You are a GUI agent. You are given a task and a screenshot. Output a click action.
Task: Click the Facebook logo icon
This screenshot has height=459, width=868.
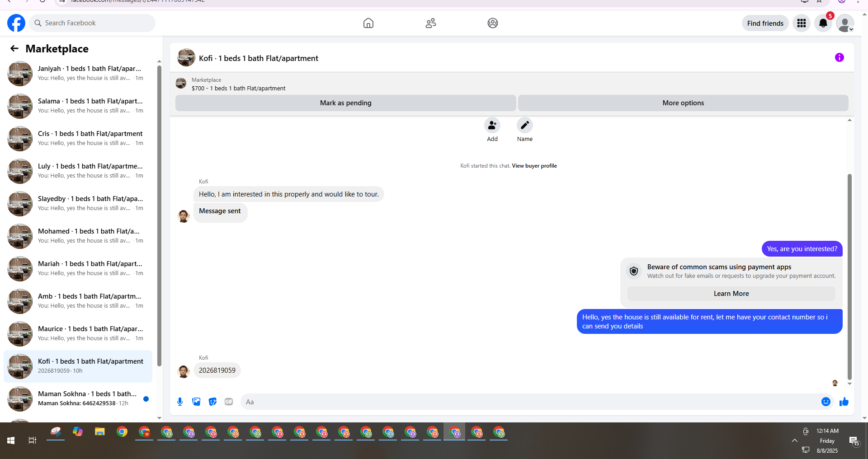(x=16, y=23)
